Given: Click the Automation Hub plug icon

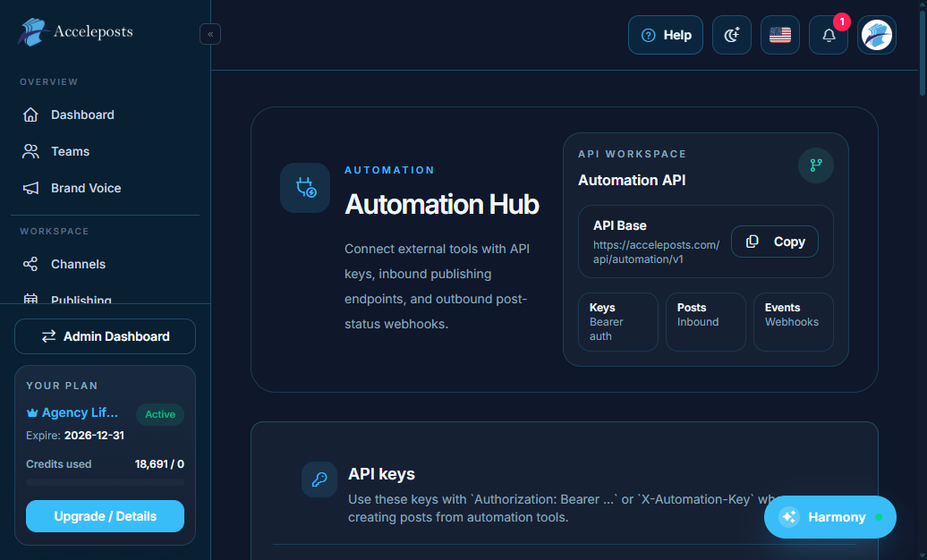Looking at the screenshot, I should (305, 188).
